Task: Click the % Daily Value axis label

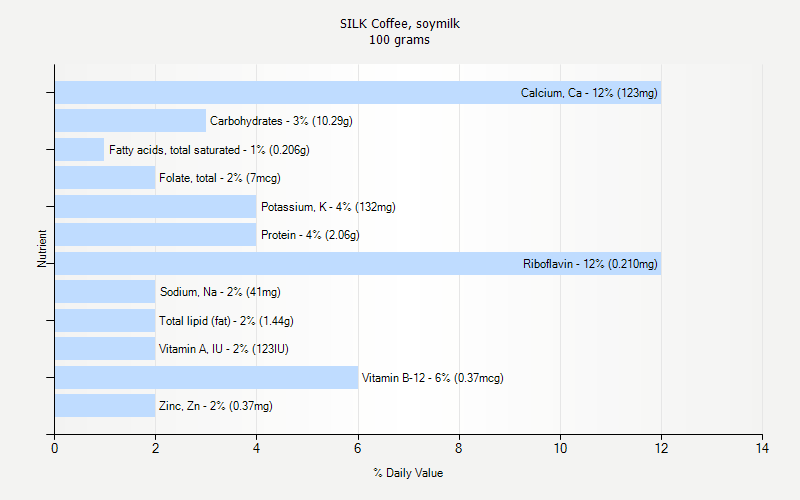Action: (x=408, y=472)
